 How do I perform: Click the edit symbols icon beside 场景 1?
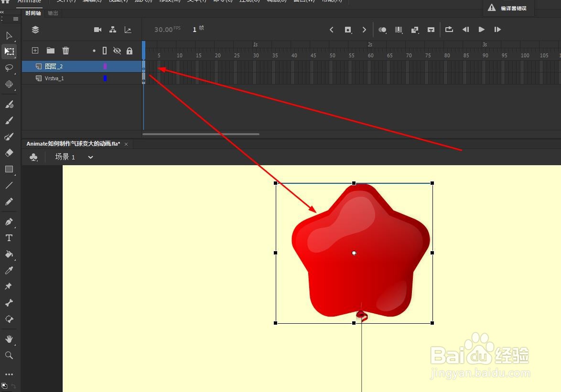33,157
